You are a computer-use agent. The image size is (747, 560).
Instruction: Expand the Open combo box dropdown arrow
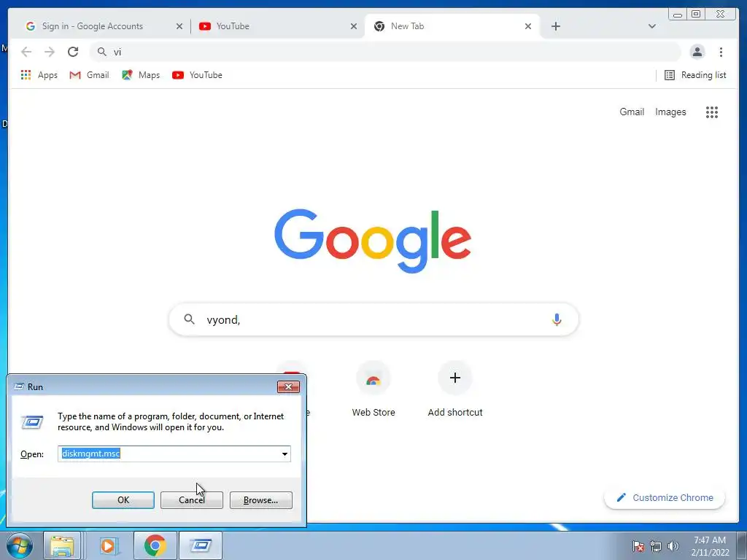pos(285,454)
